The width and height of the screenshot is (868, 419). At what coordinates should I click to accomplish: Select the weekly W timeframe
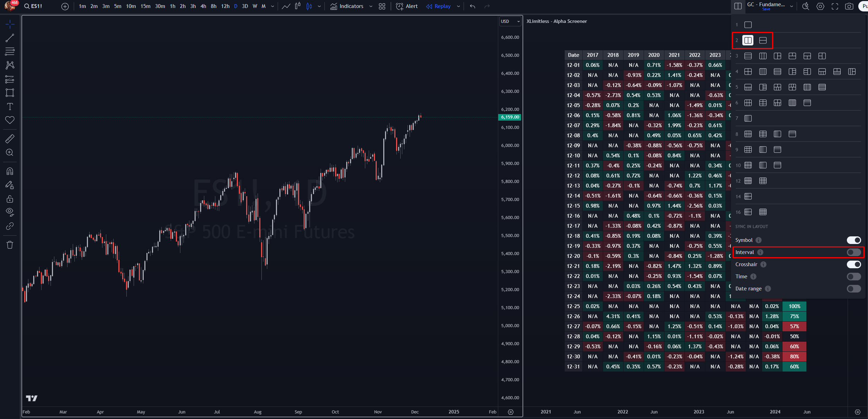click(x=255, y=6)
